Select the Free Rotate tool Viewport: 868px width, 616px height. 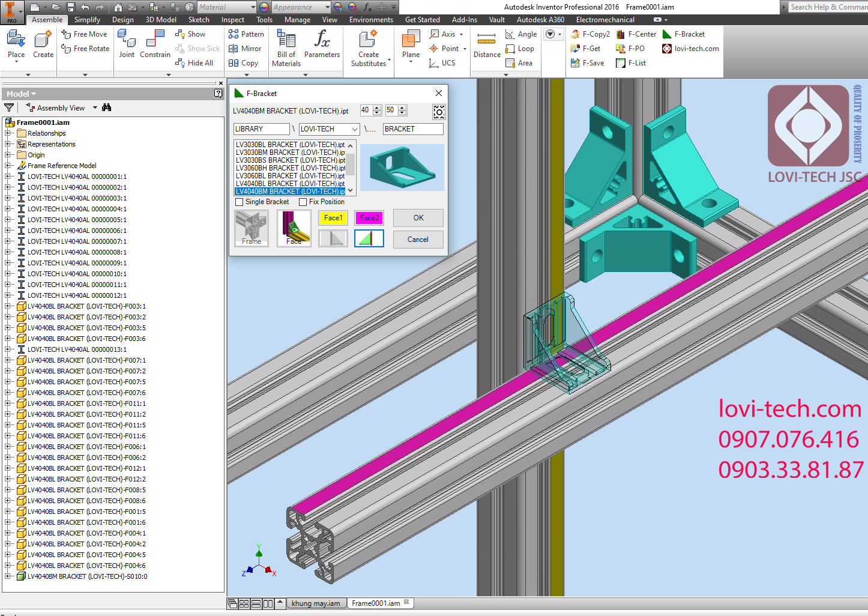[x=86, y=49]
